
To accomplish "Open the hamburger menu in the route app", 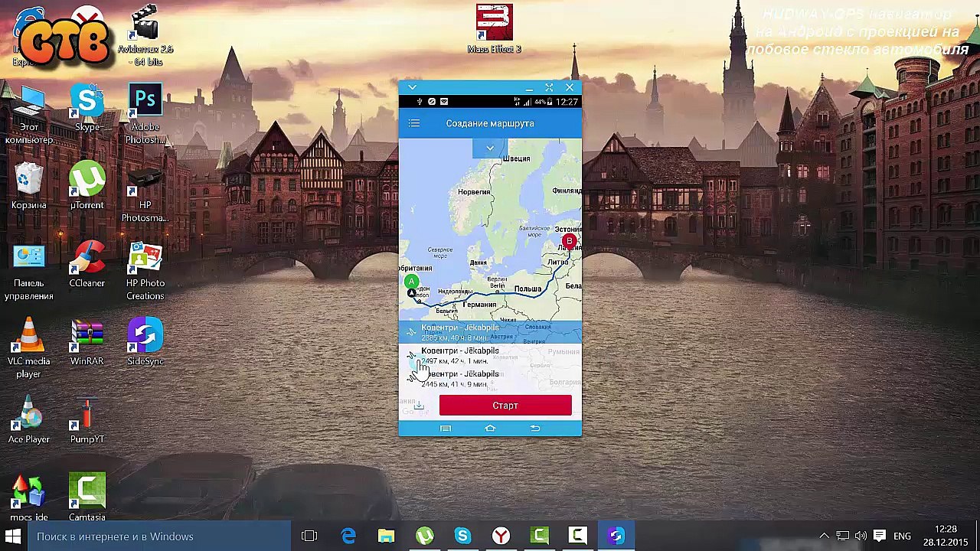I will coord(414,123).
